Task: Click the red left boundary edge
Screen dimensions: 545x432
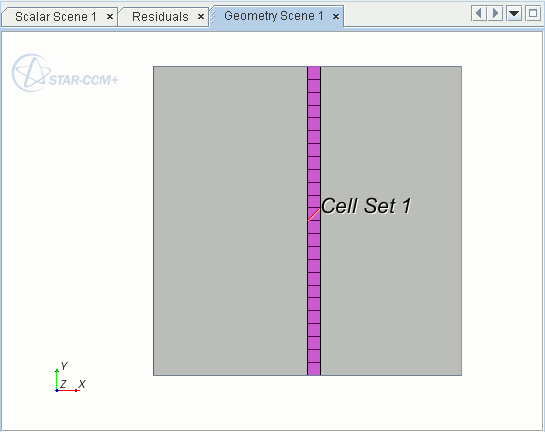Action: point(154,221)
